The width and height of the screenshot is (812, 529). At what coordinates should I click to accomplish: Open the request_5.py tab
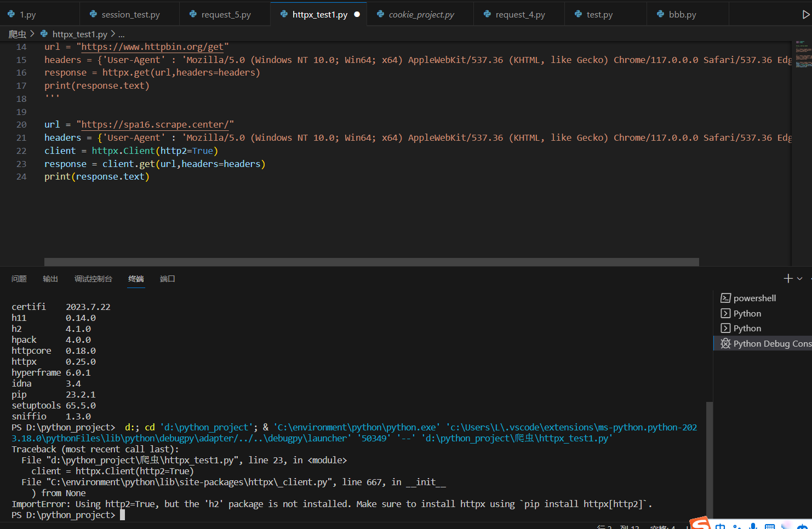tap(225, 14)
